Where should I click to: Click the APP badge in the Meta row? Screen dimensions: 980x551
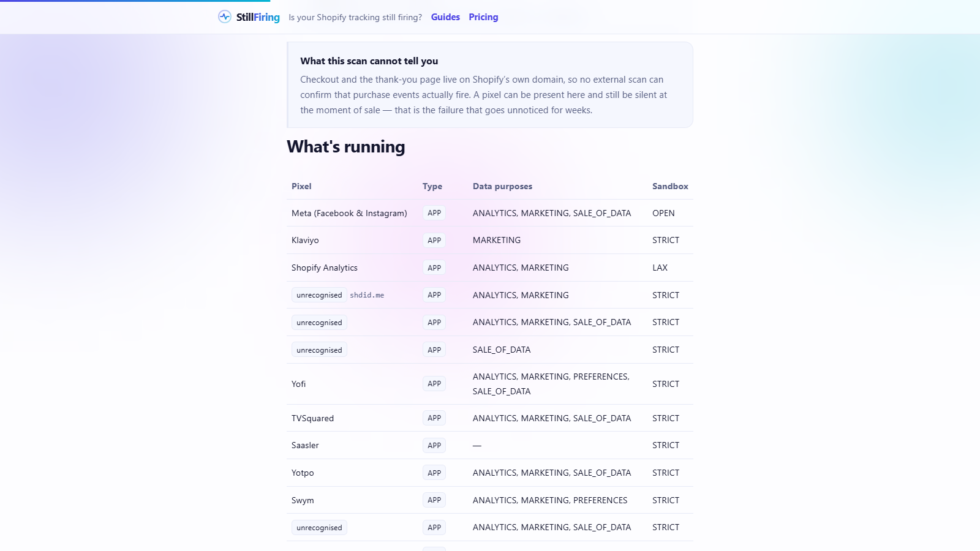coord(434,213)
